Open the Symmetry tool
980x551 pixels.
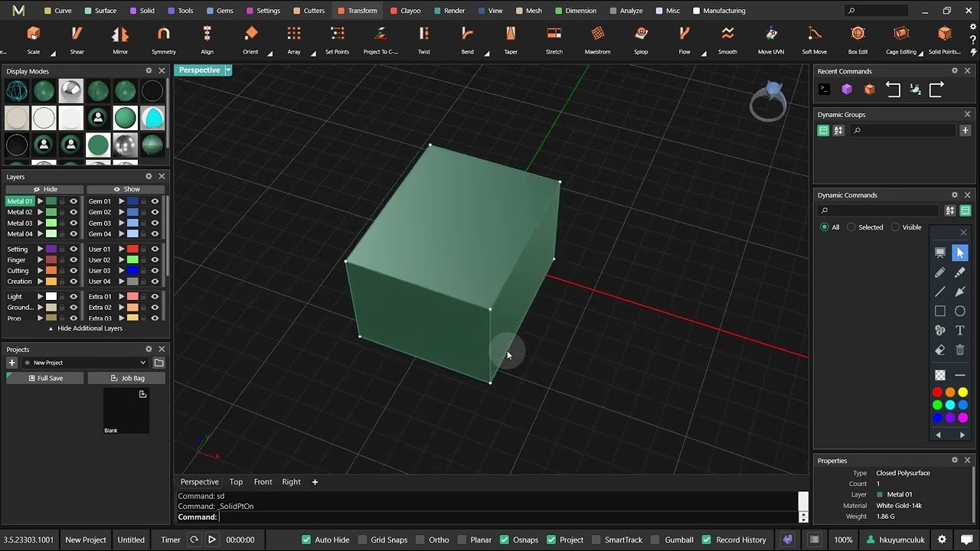[164, 39]
